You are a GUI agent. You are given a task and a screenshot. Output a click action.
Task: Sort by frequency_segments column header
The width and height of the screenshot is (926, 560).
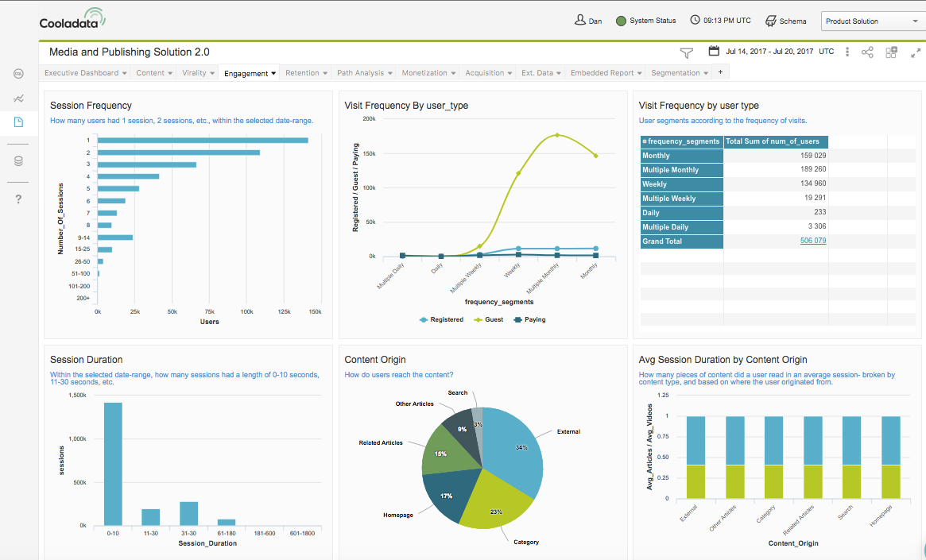[681, 141]
